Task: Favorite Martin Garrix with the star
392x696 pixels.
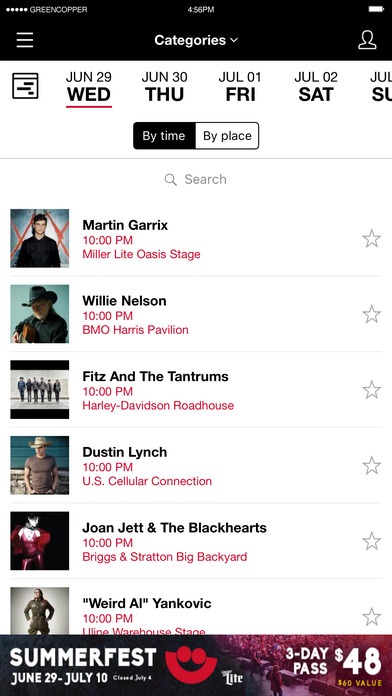Action: [372, 239]
